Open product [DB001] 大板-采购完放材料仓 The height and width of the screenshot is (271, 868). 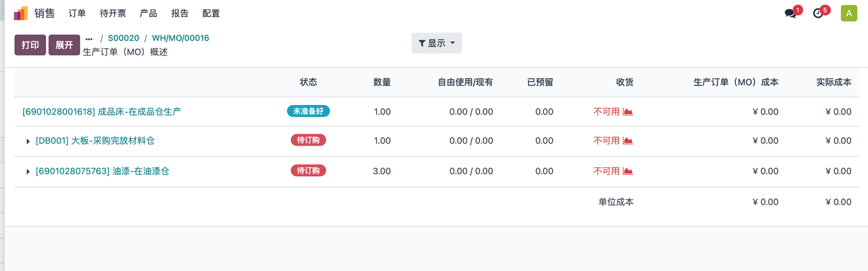click(x=96, y=141)
